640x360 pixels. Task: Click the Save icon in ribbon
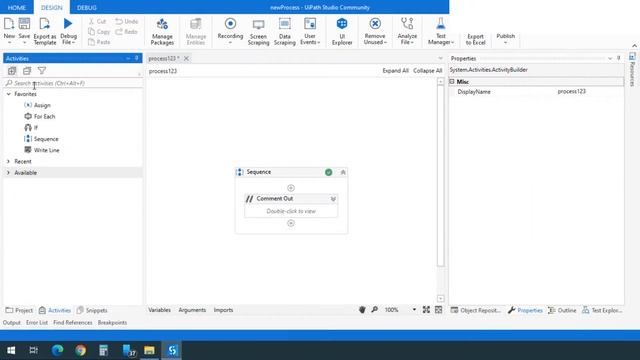click(x=24, y=24)
